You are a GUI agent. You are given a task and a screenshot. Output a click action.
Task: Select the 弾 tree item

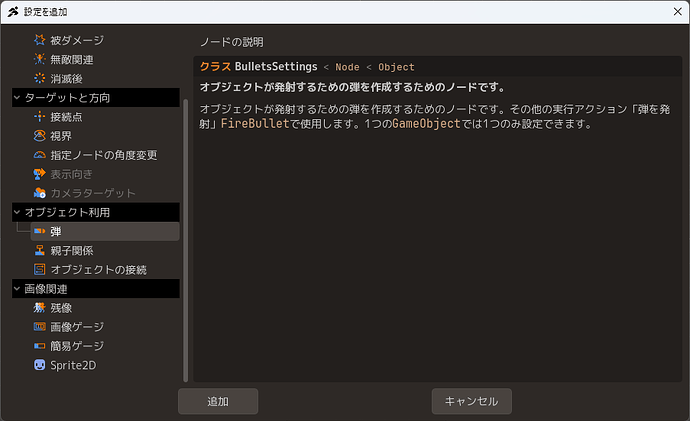105,231
